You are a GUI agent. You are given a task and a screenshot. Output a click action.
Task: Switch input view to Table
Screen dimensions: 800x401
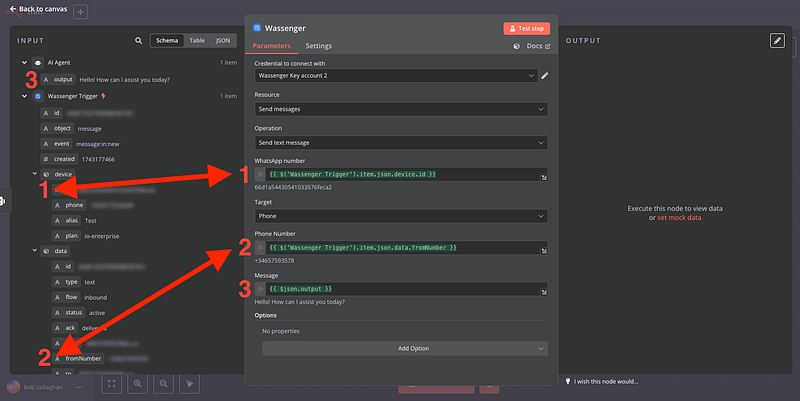click(197, 41)
